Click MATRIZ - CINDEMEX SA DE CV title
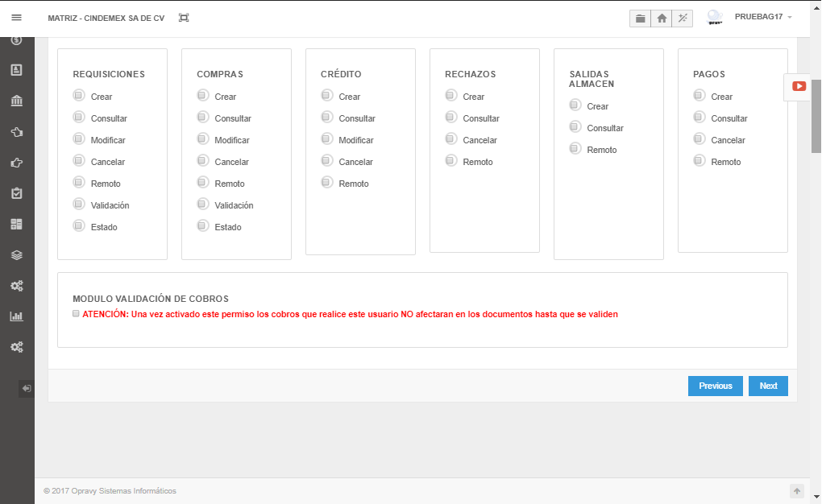Image resolution: width=822 pixels, height=504 pixels. [x=106, y=19]
